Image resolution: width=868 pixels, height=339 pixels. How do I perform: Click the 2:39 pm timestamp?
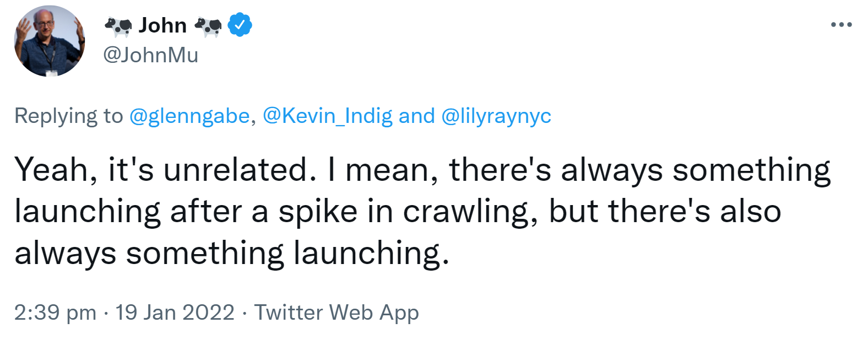(x=55, y=313)
